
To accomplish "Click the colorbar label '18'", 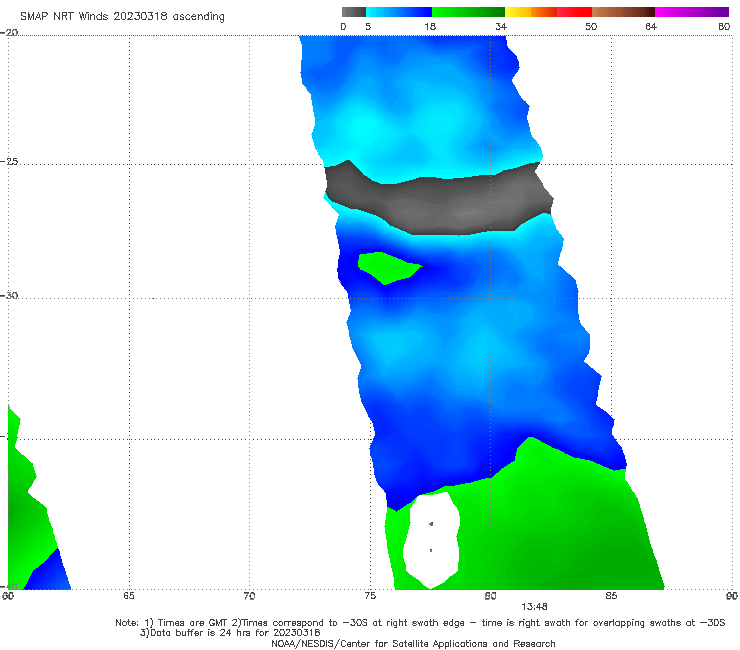I will tap(430, 26).
